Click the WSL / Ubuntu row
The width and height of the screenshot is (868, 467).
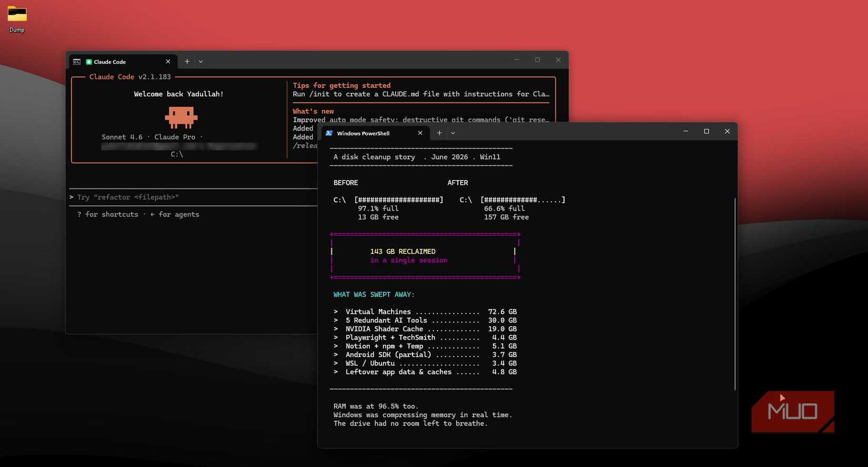coord(425,363)
